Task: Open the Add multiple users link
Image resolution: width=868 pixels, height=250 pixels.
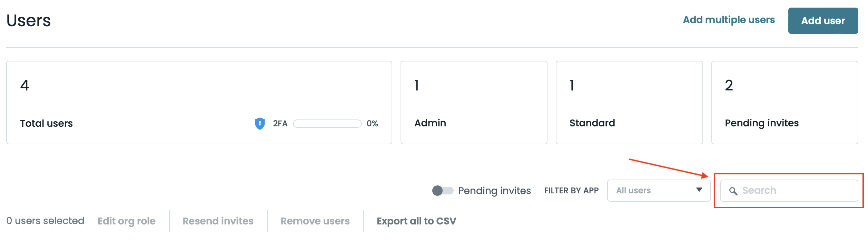Action: 729,20
